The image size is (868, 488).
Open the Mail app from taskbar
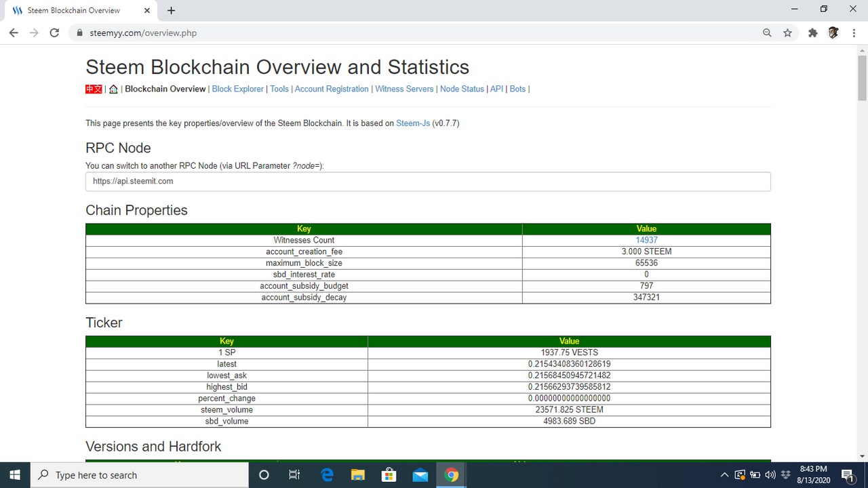(x=420, y=474)
